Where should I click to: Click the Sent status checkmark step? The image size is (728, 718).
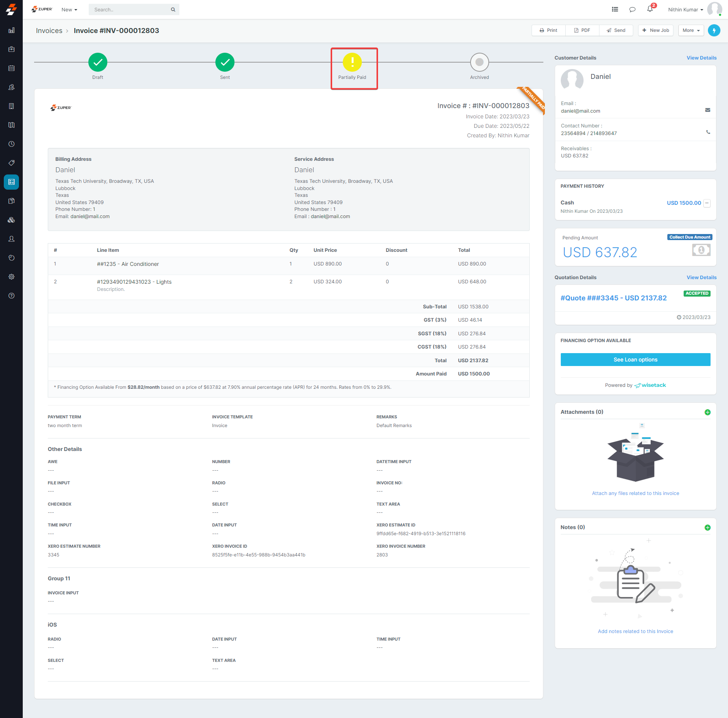coord(225,62)
